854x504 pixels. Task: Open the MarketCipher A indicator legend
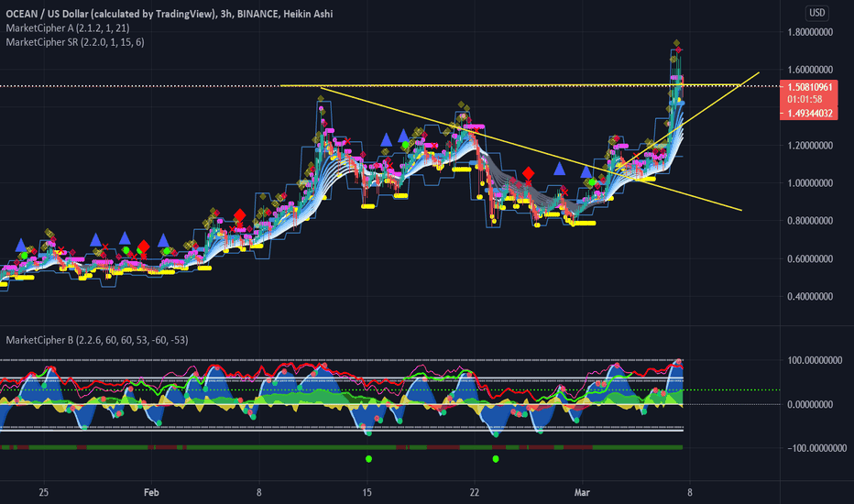(x=68, y=27)
